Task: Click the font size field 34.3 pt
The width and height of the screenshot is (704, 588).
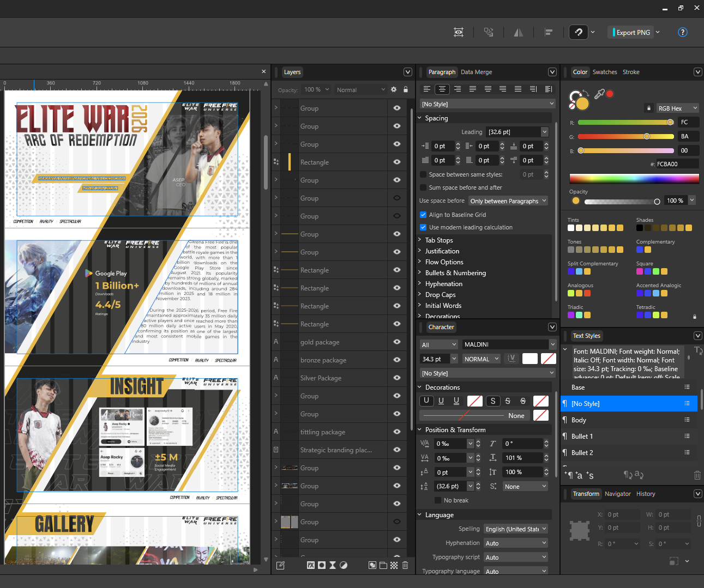Action: coord(434,359)
